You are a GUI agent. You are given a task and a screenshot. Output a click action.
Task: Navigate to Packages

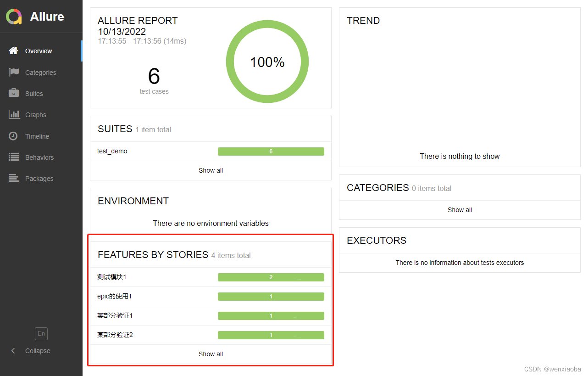point(41,179)
